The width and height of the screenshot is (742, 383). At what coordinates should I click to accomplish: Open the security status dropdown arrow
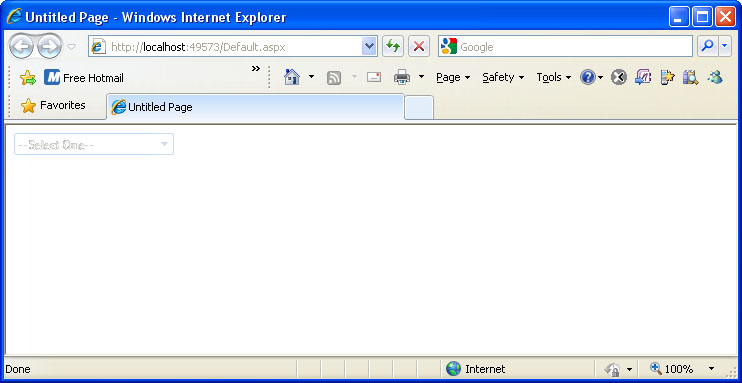point(629,369)
